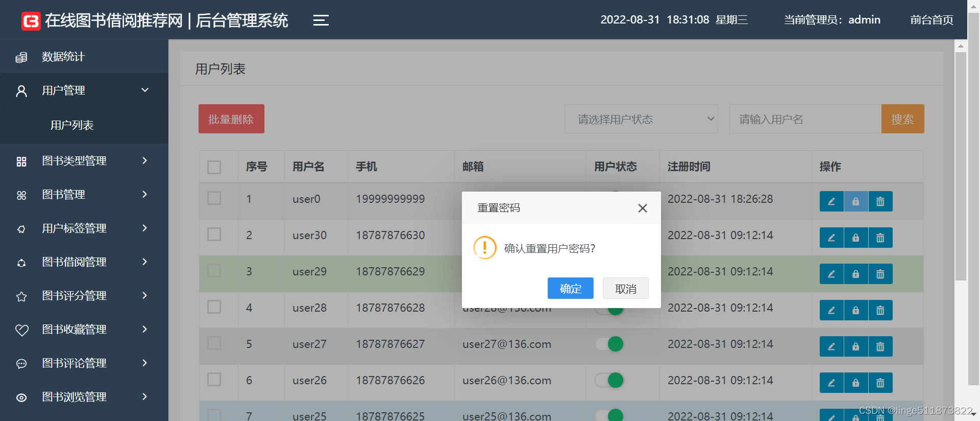Edit user29 using the pencil icon
This screenshot has width=980, height=421.
831,274
